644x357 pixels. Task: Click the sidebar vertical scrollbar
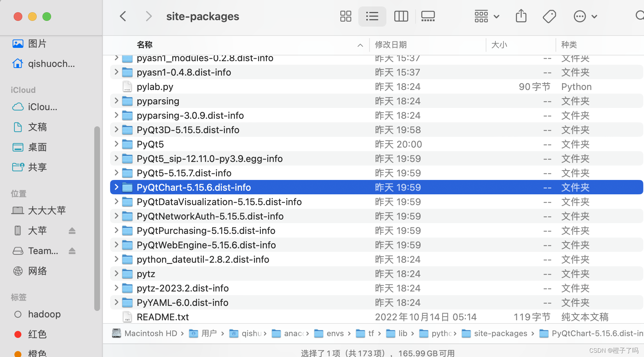[x=97, y=218]
